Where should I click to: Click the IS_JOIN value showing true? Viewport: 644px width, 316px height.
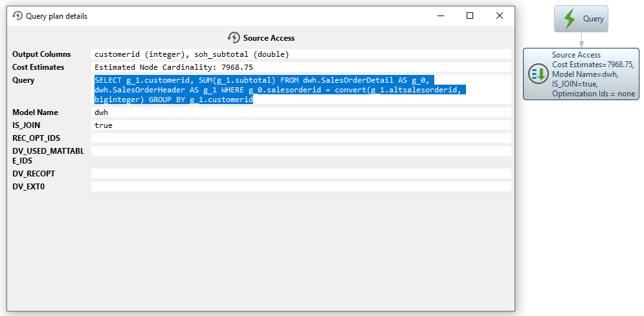pos(301,125)
